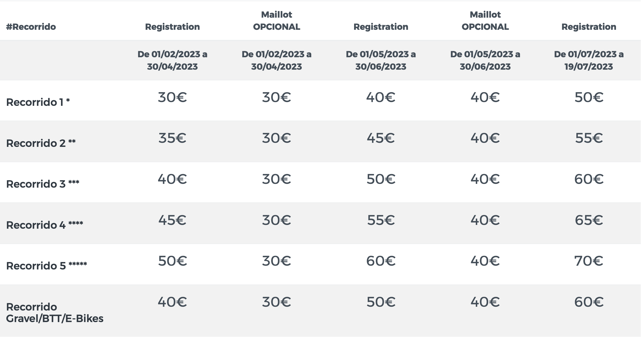Click the Recorrido 3 *** row label

[x=42, y=184]
